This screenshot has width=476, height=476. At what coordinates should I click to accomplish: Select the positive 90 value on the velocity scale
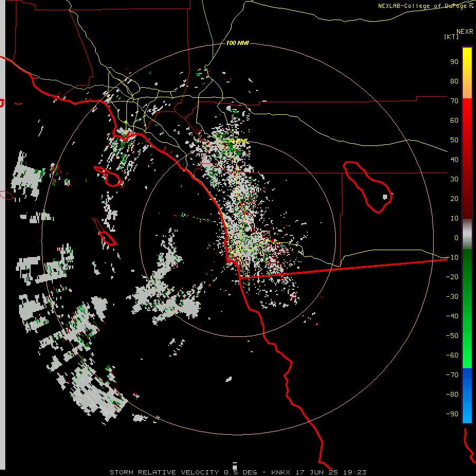point(454,62)
